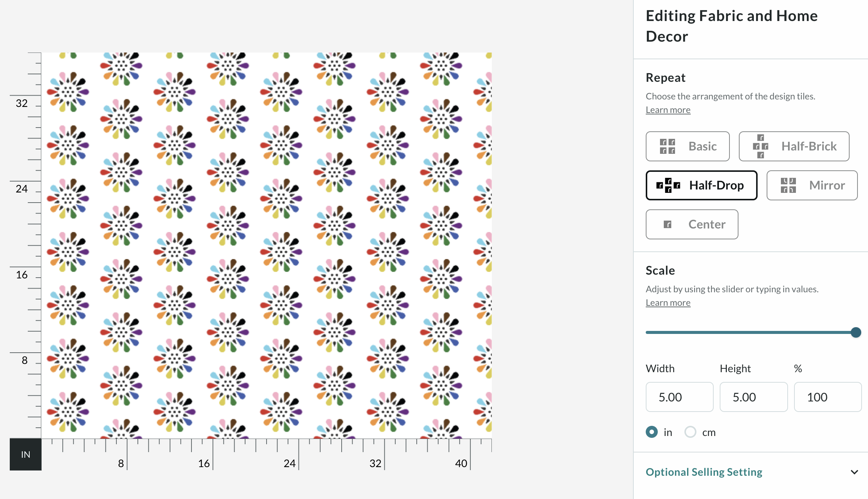Switch the unit to cm
Image resolution: width=868 pixels, height=499 pixels.
pyautogui.click(x=690, y=432)
